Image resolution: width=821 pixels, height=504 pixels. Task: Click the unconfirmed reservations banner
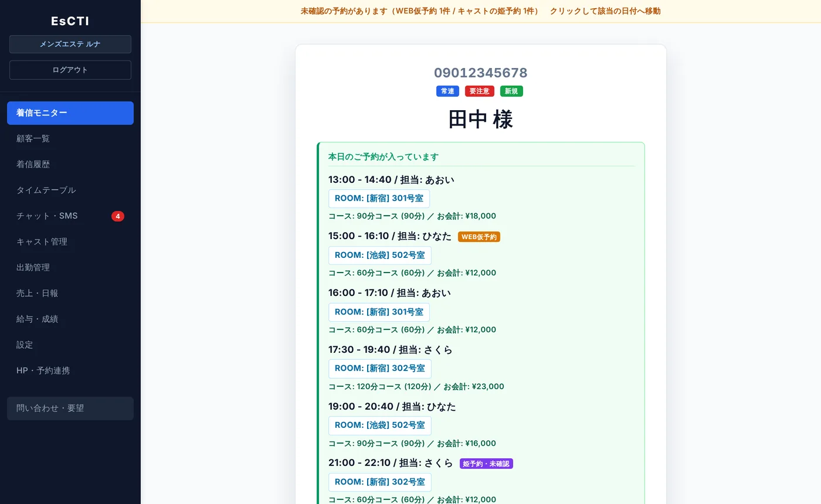480,11
